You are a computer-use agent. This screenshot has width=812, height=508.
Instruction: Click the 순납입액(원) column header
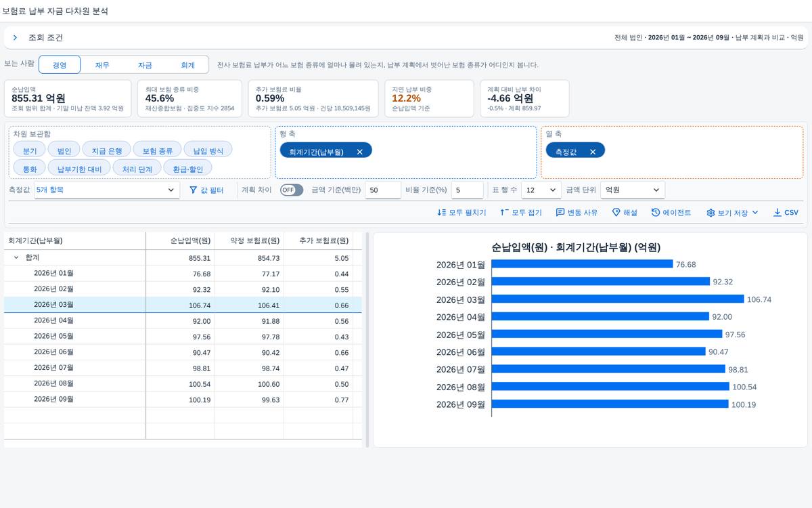[180, 240]
